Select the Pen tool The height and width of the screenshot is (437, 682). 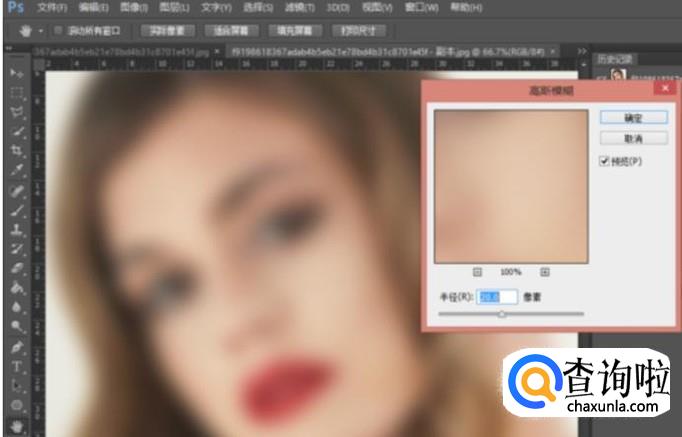(17, 346)
